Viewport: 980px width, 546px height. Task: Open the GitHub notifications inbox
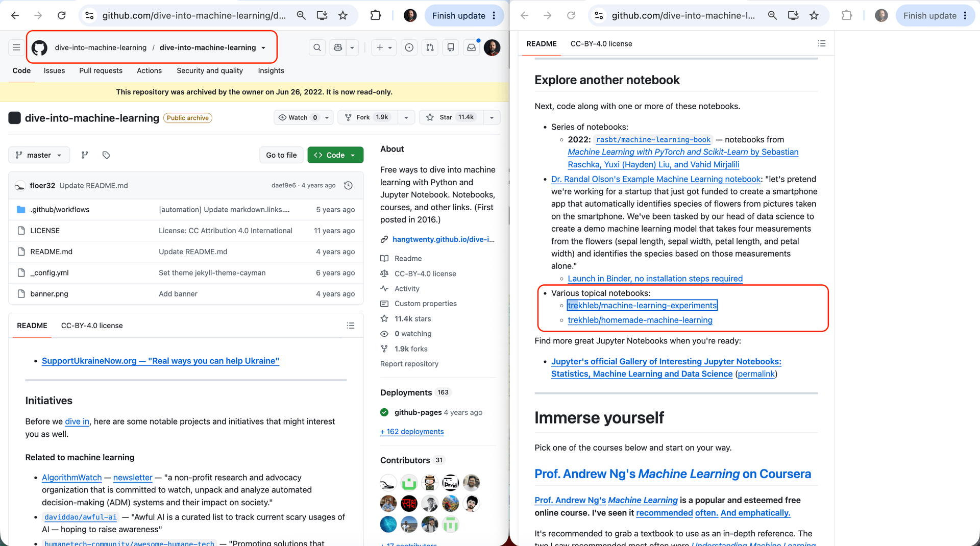(472, 47)
